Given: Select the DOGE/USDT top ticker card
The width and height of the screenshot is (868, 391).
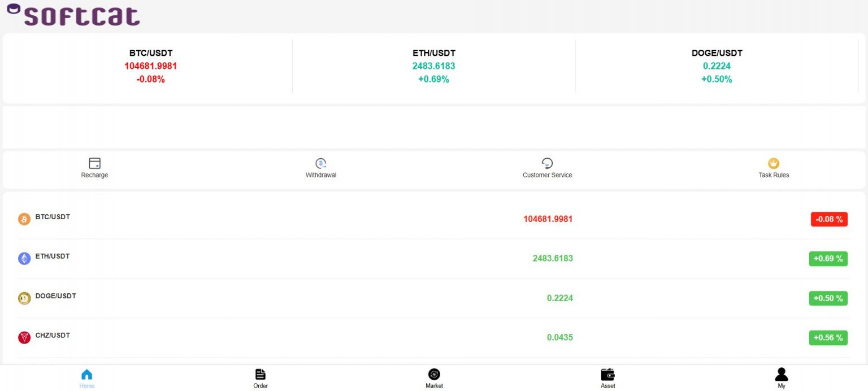Looking at the screenshot, I should coord(717,66).
